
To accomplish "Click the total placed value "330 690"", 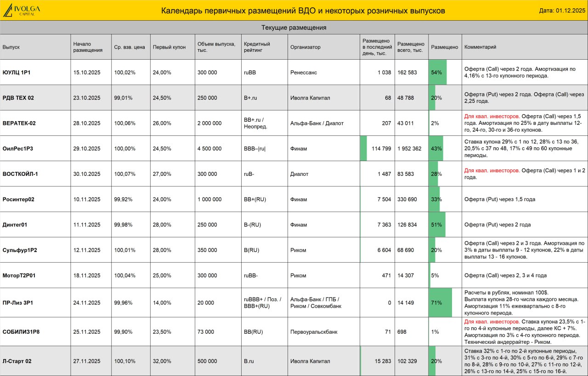I will (x=407, y=199).
